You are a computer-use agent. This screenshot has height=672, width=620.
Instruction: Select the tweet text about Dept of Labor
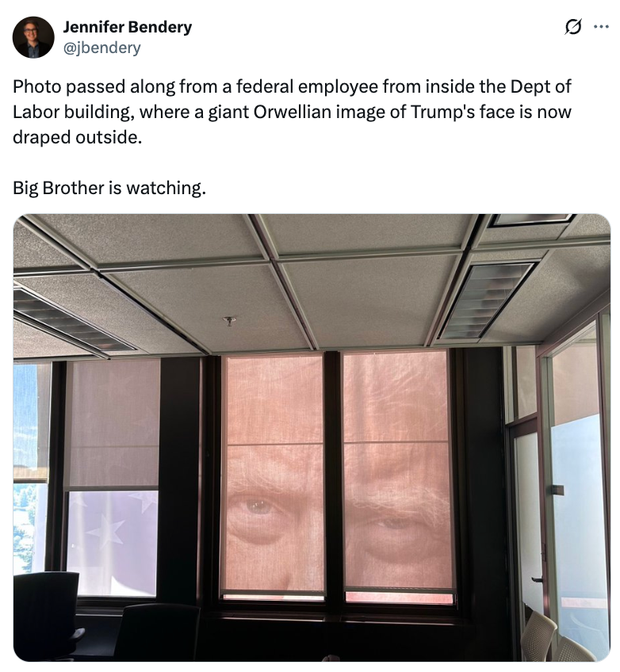pos(292,112)
